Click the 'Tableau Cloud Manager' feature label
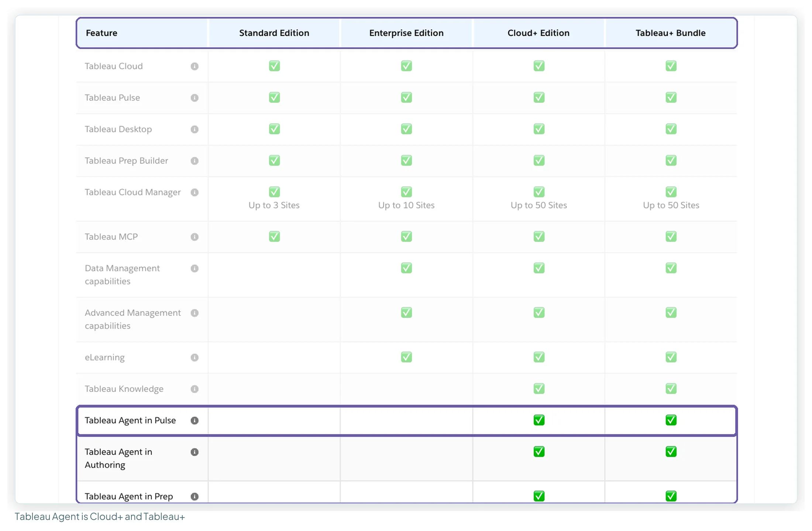The height and width of the screenshot is (531, 812). pyautogui.click(x=133, y=192)
